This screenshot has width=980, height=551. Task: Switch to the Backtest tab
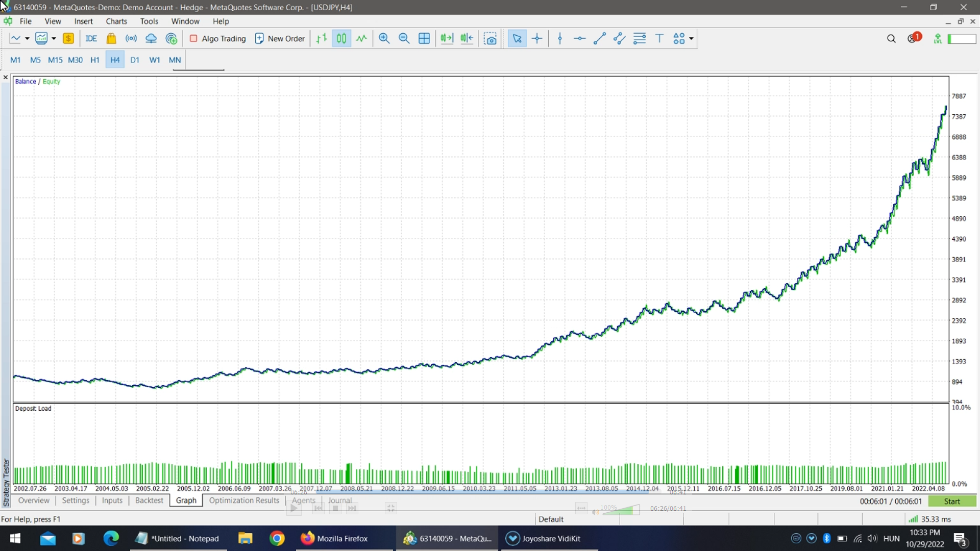[x=149, y=500]
